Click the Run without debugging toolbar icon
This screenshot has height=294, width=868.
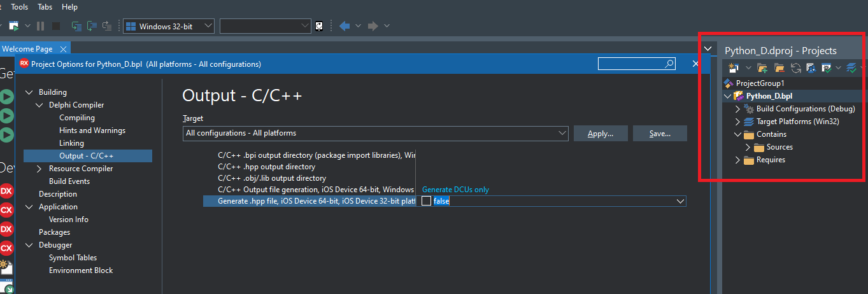click(13, 26)
